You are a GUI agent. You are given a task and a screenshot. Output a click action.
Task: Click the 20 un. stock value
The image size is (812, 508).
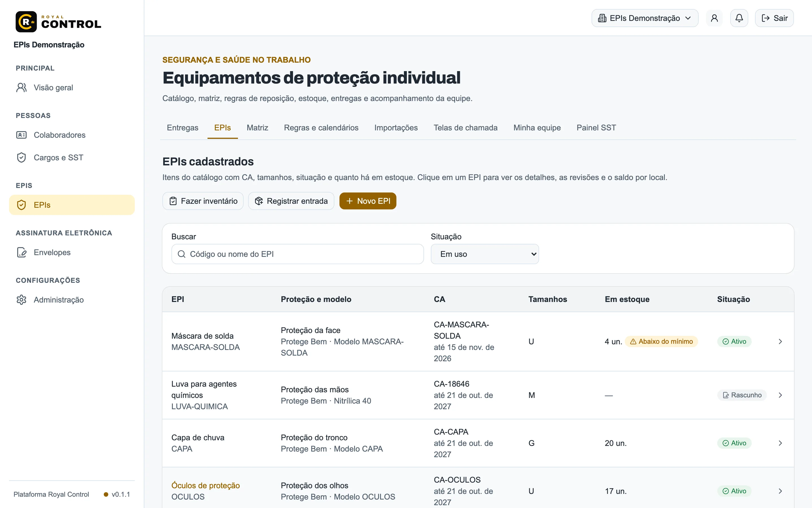tap(615, 443)
